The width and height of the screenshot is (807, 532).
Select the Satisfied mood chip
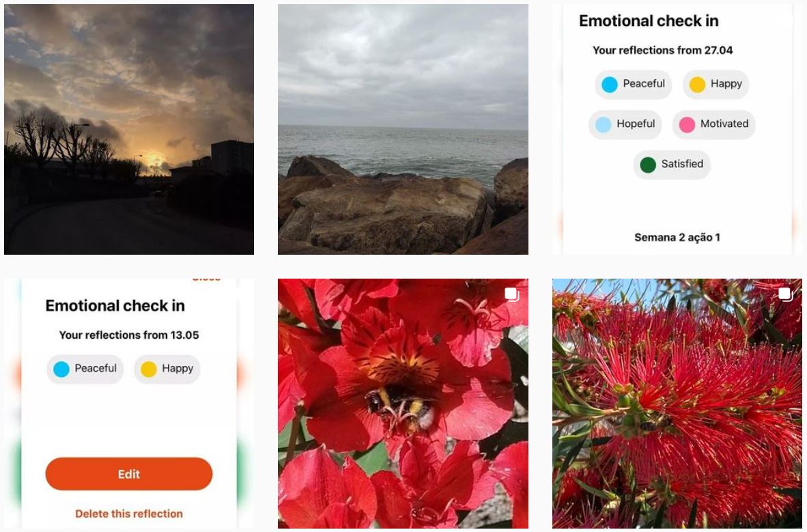672,165
